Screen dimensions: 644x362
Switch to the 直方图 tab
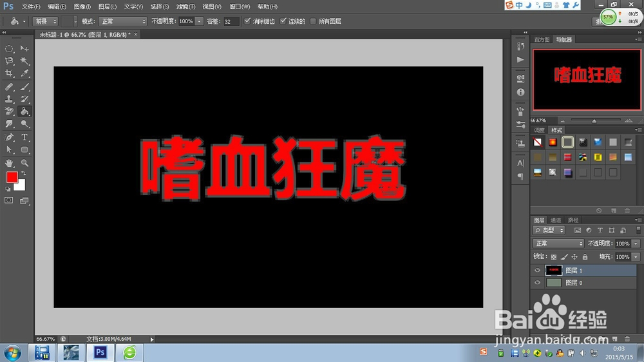click(542, 40)
